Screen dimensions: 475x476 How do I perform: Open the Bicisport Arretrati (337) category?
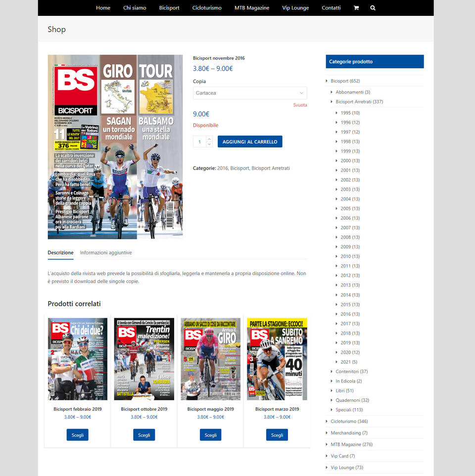pyautogui.click(x=359, y=102)
